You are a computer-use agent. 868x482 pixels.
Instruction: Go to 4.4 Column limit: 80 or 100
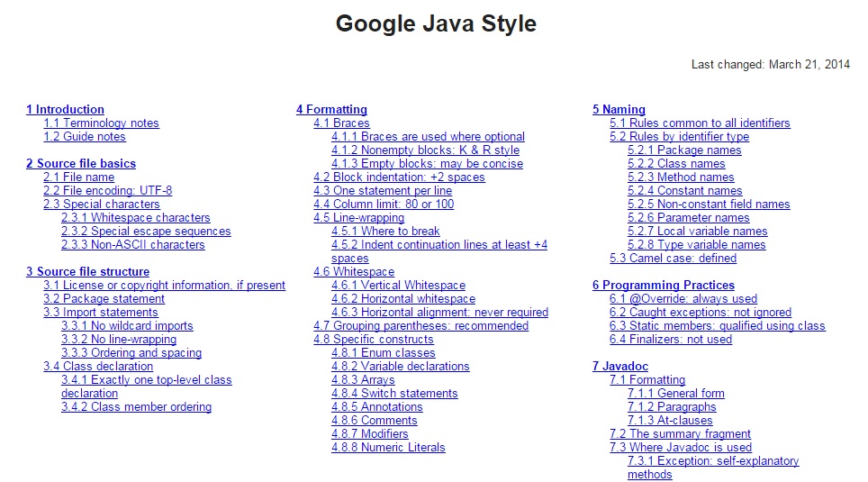pyautogui.click(x=384, y=205)
